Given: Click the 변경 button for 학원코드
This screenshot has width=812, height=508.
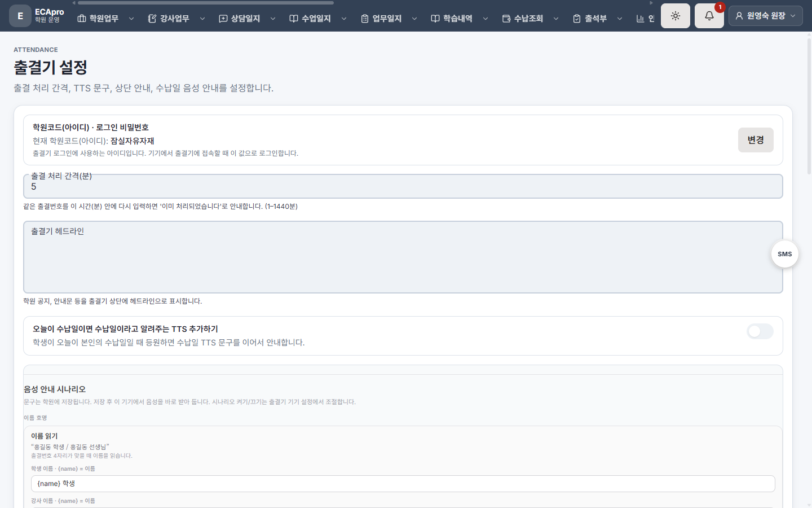Looking at the screenshot, I should click(756, 140).
